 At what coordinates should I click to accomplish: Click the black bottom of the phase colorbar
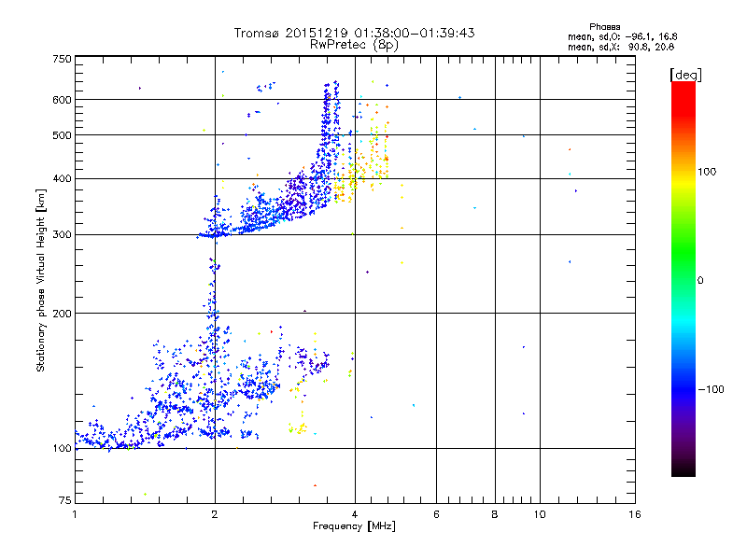click(x=684, y=469)
